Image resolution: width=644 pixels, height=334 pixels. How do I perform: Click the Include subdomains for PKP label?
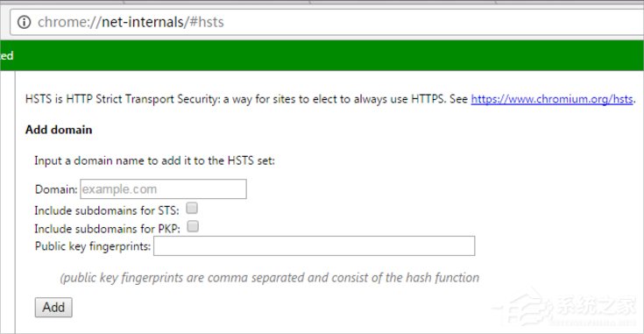107,229
